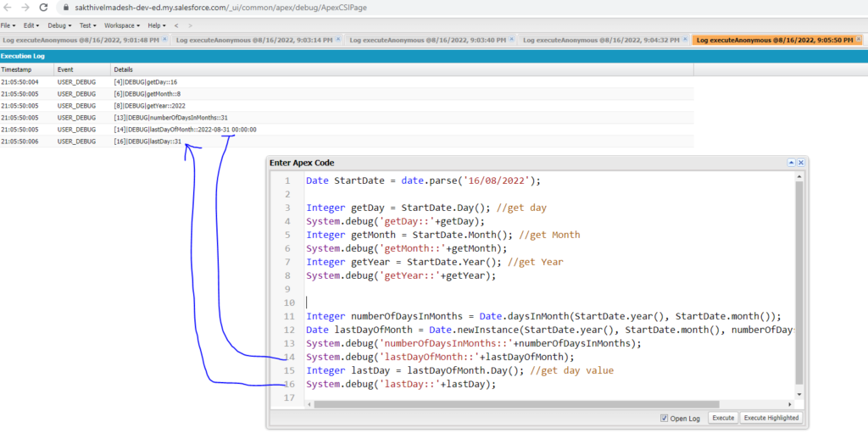Sort by the Details column header
This screenshot has width=868, height=433.
coord(402,69)
